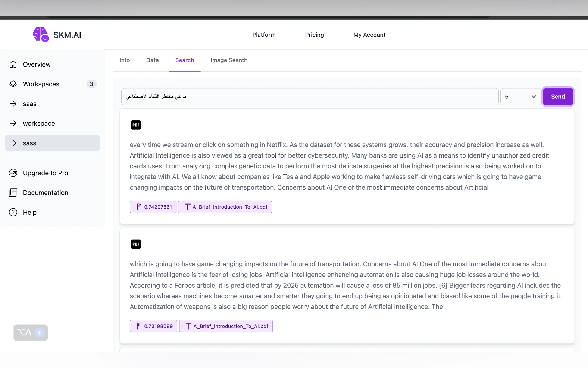
Task: Click the Overview home icon
Action: (x=13, y=64)
